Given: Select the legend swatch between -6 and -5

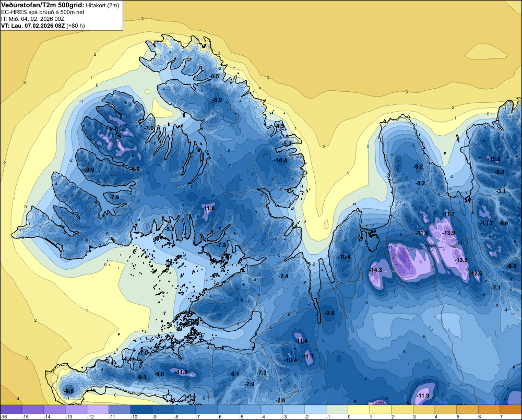Looking at the screenshot, I should click(229, 410).
